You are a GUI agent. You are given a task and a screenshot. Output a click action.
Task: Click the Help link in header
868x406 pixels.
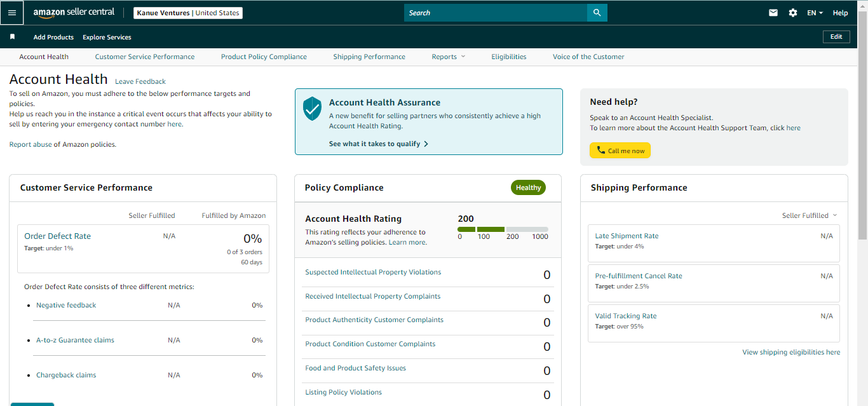[840, 13]
